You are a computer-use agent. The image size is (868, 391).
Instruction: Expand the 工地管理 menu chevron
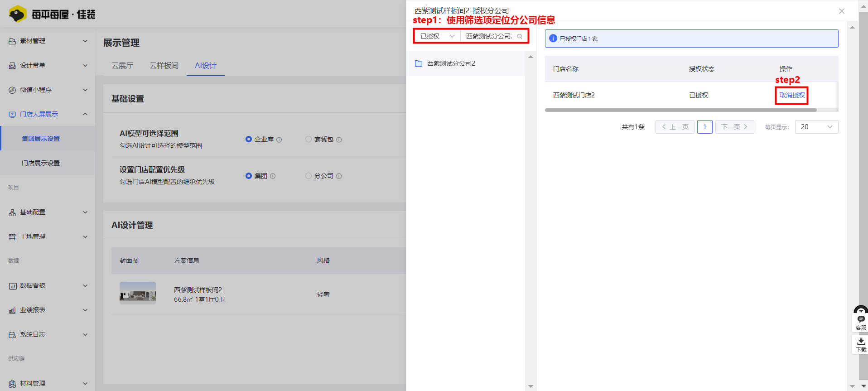pyautogui.click(x=85, y=237)
